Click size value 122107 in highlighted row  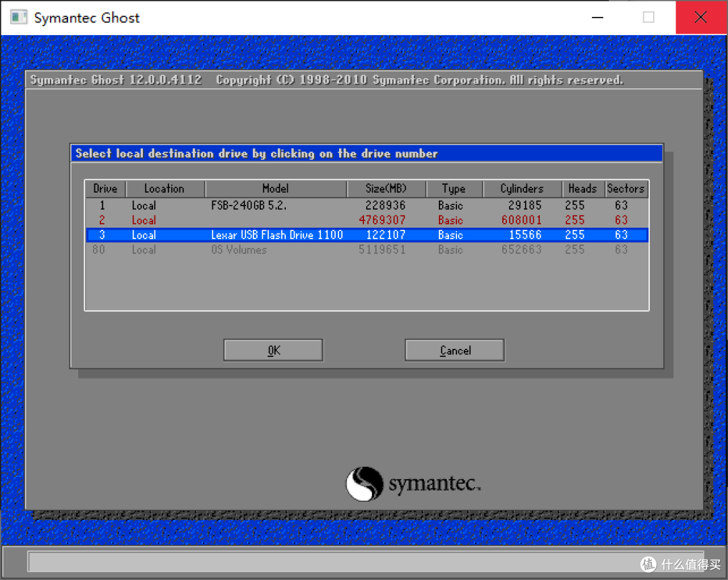tap(386, 235)
